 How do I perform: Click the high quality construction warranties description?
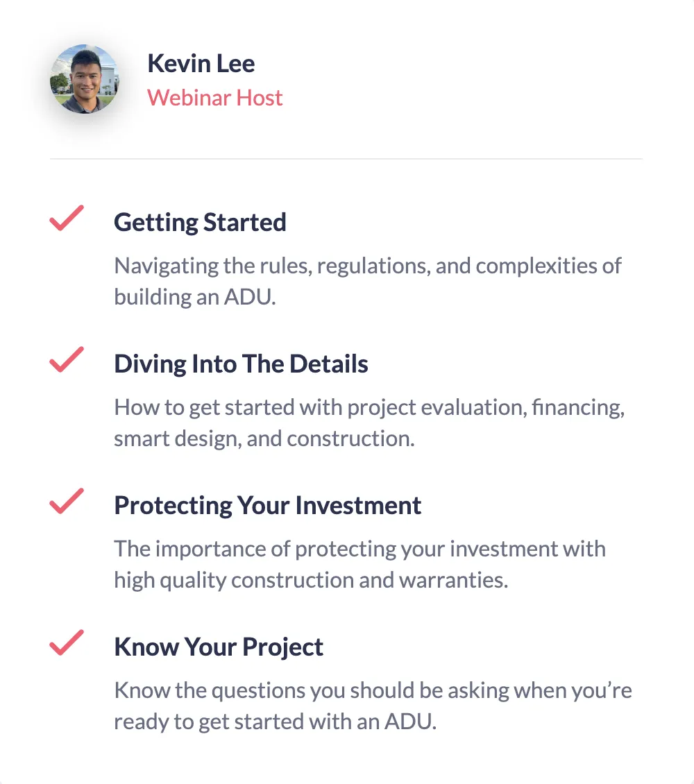[x=360, y=564]
